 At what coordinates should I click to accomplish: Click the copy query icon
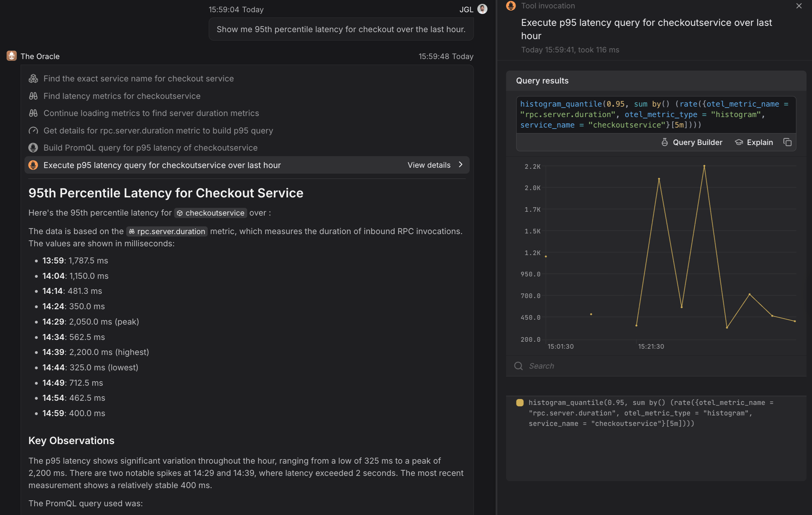[787, 142]
